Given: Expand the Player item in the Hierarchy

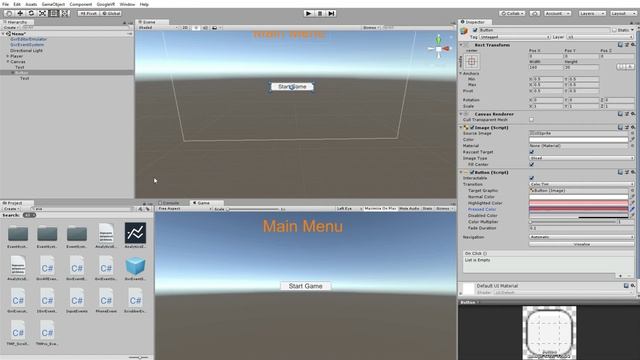Looking at the screenshot, I should [8, 56].
